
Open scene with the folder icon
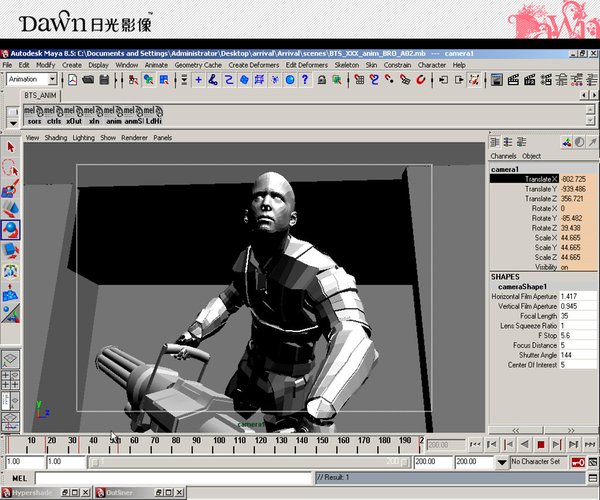(88, 79)
